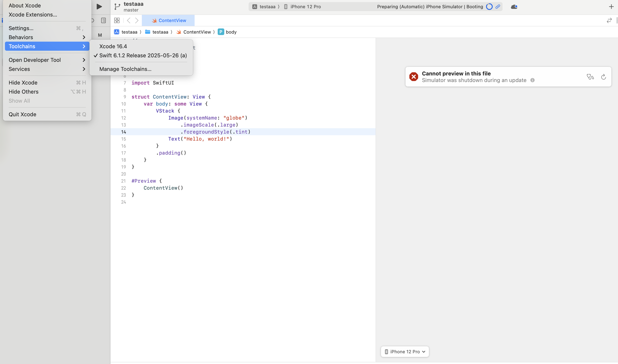Switch to the ContentView editor tab
618x364 pixels.
tap(168, 21)
